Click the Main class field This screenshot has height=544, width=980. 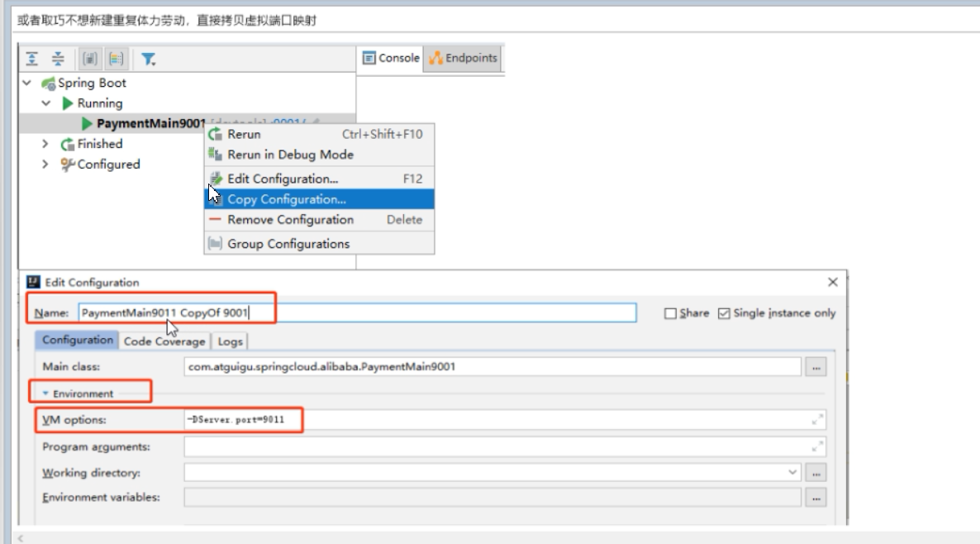tap(492, 366)
